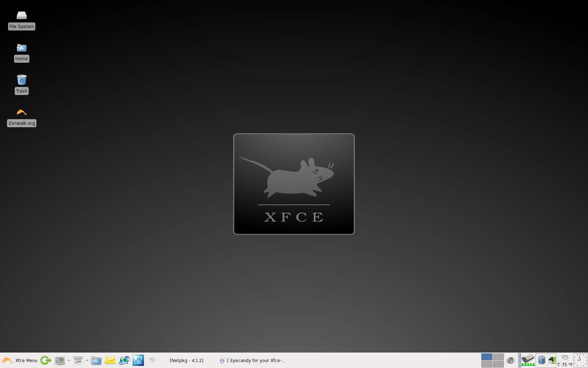Open the file search folder icon

[x=96, y=360]
